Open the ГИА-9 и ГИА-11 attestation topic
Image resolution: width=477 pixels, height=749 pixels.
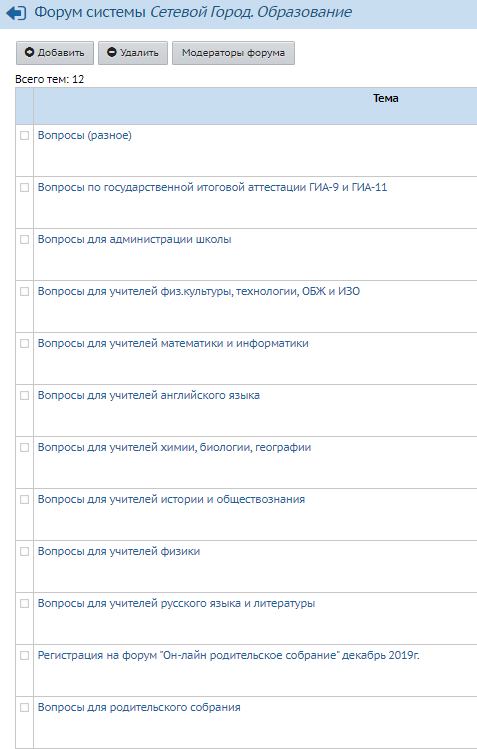tap(212, 187)
